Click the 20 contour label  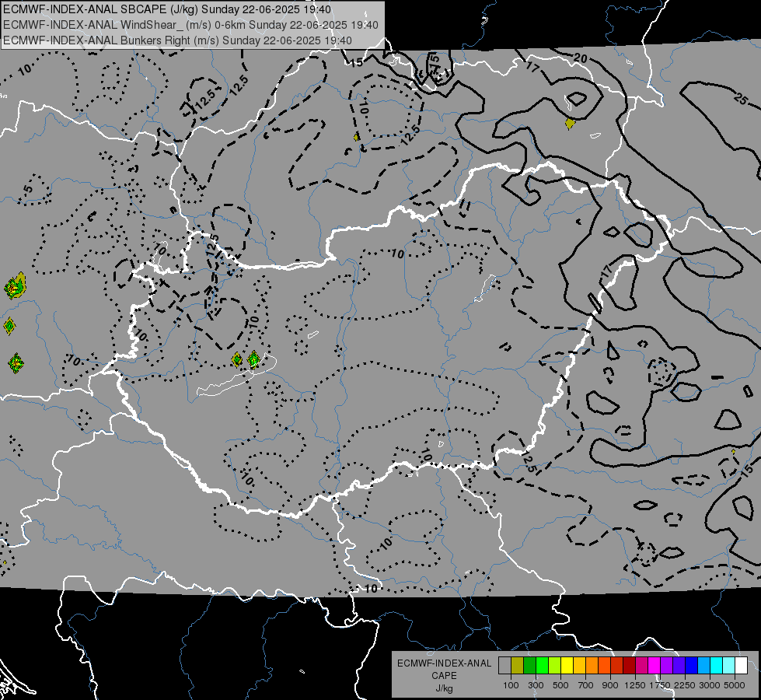pyautogui.click(x=581, y=59)
